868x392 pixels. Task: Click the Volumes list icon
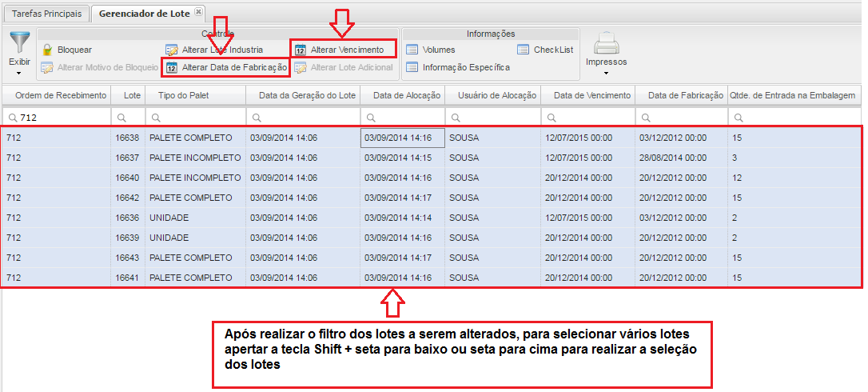412,50
